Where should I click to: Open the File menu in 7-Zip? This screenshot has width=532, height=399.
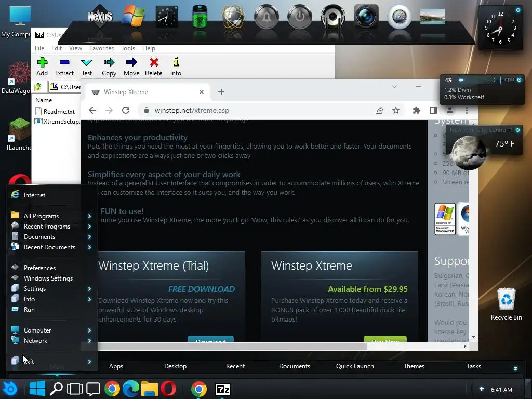[39, 48]
